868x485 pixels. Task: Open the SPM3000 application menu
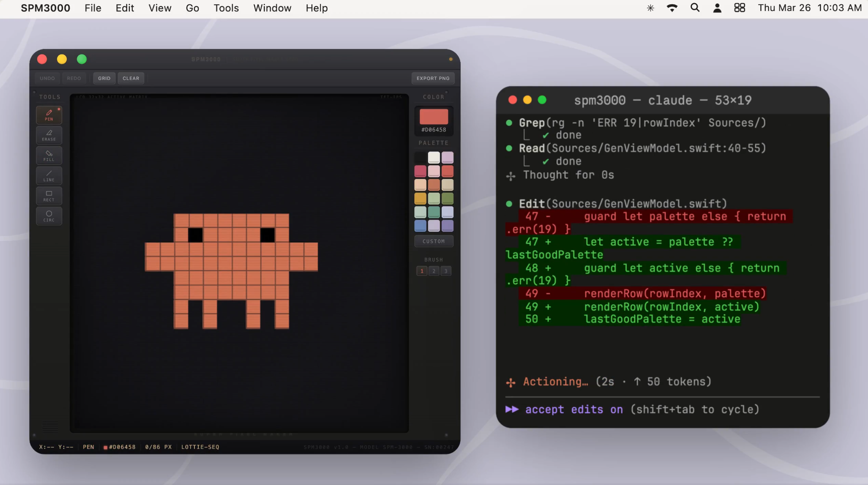tap(45, 8)
